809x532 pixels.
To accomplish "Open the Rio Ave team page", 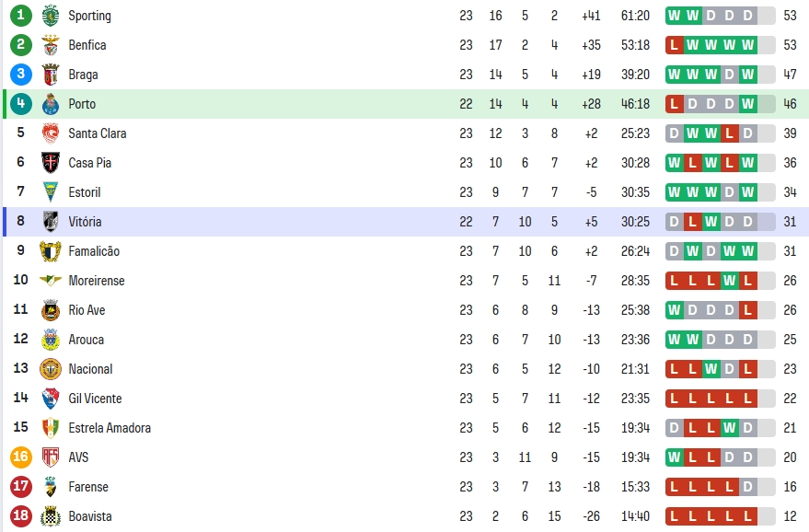I will coord(87,310).
